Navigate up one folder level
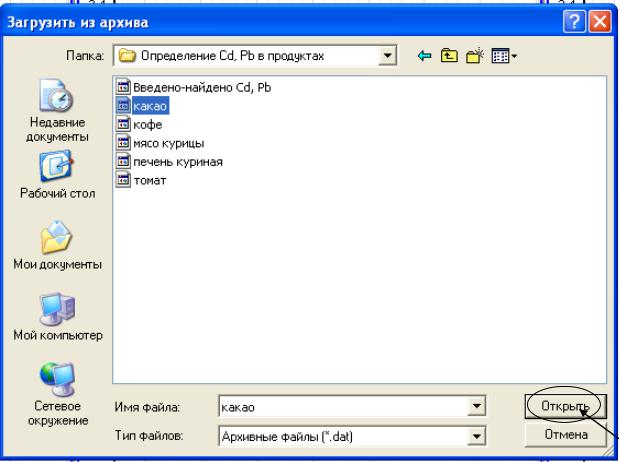620x462 pixels. 449,56
